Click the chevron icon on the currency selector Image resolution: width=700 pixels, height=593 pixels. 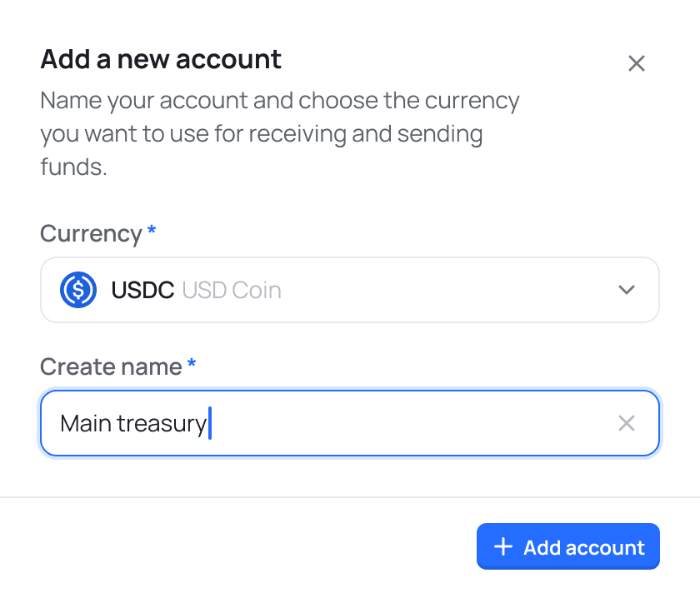(626, 290)
